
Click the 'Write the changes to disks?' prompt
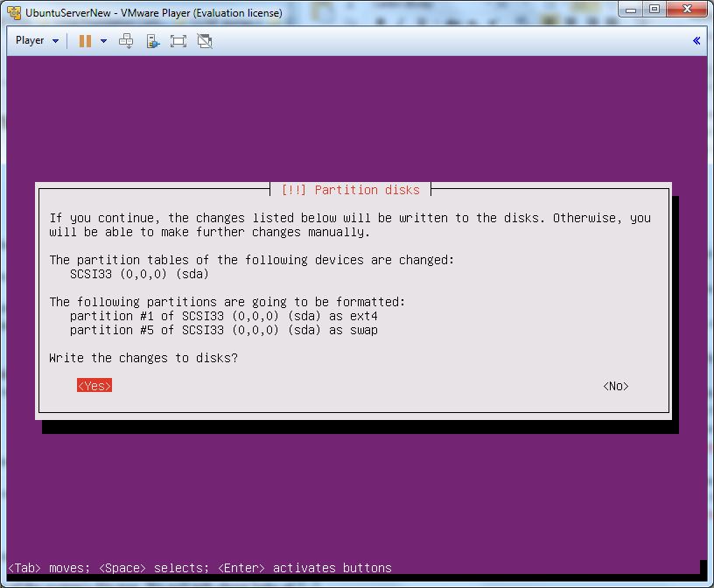[143, 358]
